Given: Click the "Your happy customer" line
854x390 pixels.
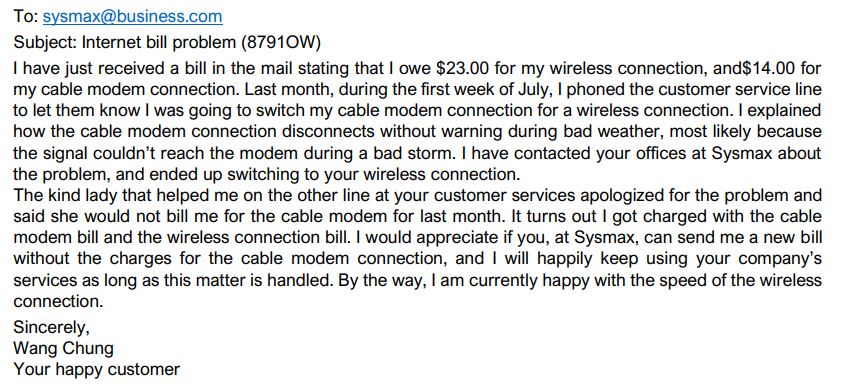Looking at the screenshot, I should 96,370.
